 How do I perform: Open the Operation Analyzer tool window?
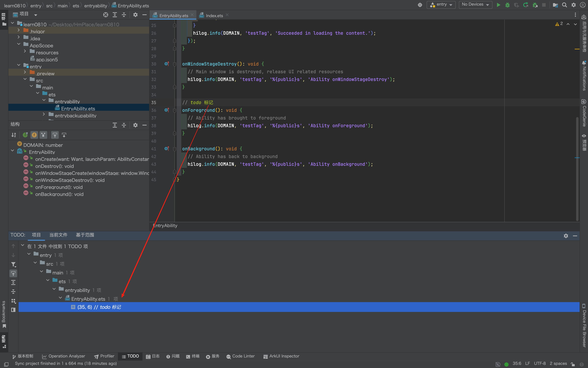64,356
